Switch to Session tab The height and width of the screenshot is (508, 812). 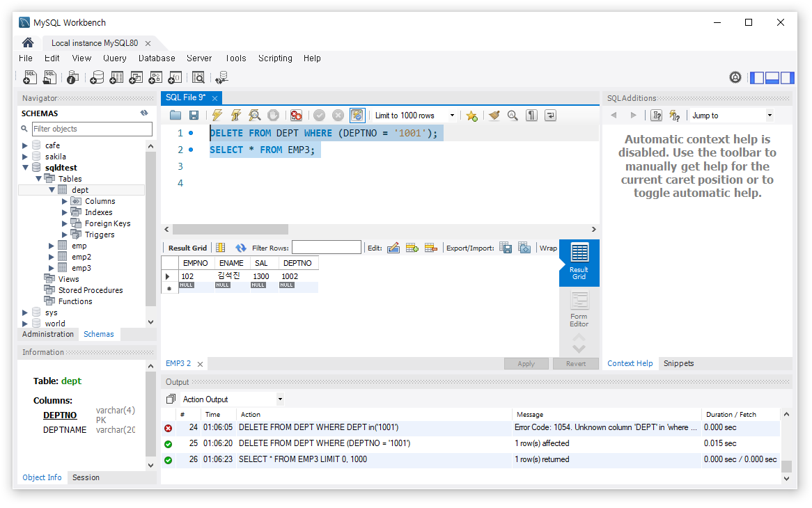coord(86,477)
